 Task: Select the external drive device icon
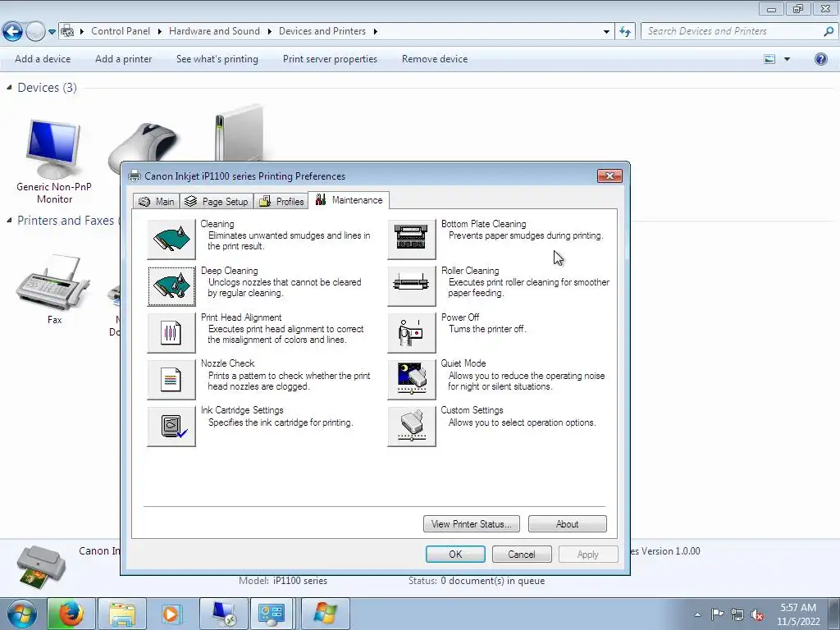click(x=239, y=134)
